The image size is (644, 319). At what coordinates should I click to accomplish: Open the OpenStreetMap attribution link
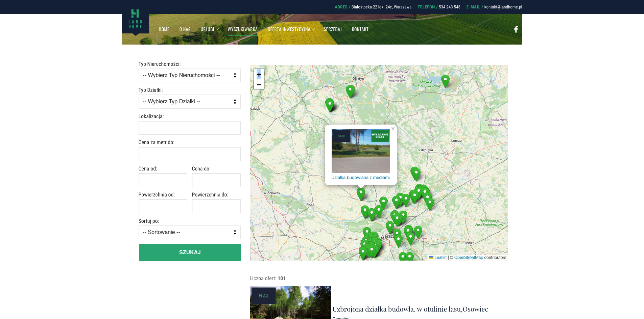(x=468, y=258)
